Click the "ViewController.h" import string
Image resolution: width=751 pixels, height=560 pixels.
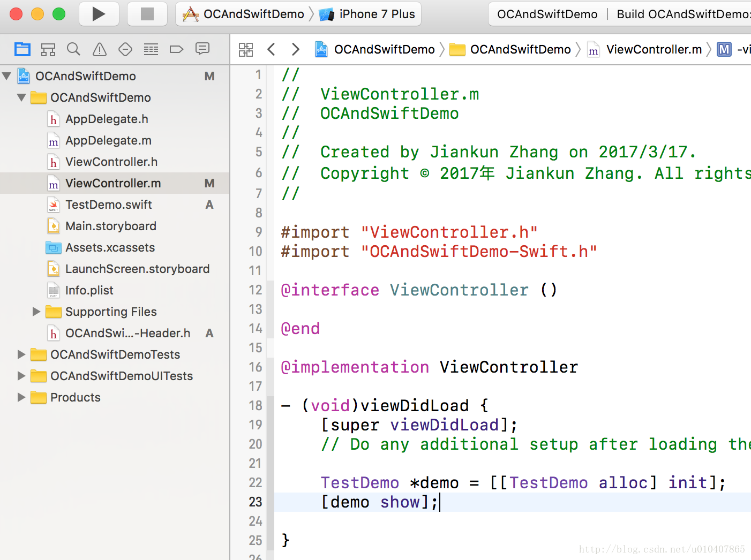click(449, 232)
